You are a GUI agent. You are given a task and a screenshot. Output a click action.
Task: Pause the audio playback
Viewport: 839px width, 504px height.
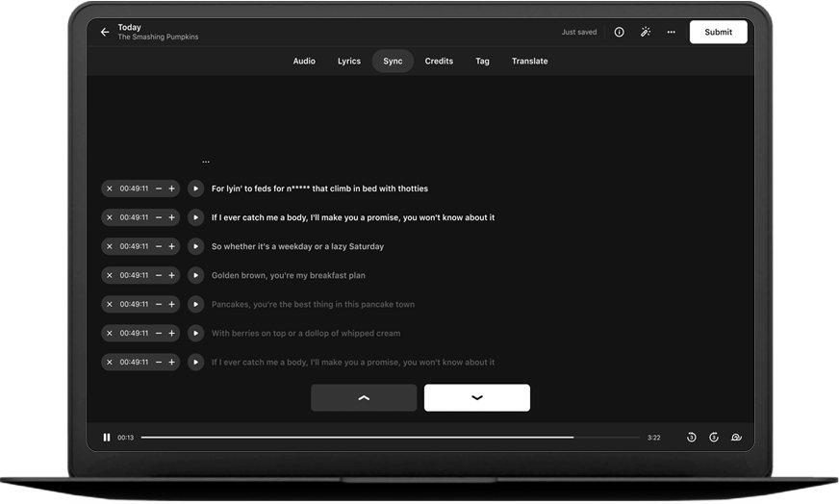point(107,437)
